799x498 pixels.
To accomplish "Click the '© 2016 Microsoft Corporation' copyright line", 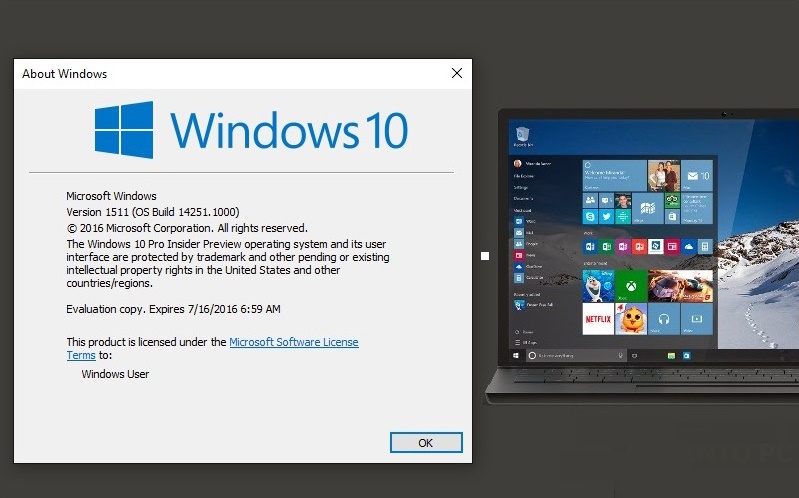I will pos(187,228).
